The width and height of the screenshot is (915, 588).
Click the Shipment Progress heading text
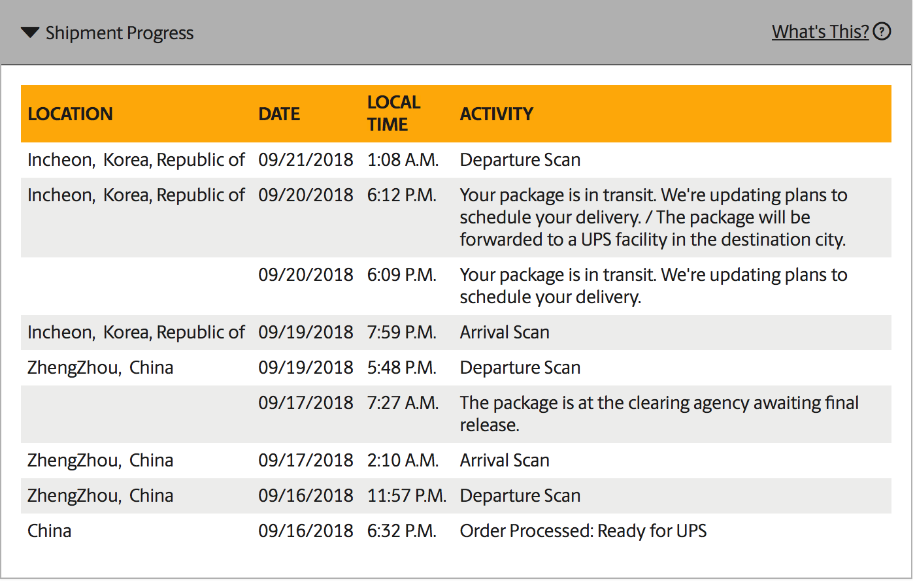click(120, 33)
